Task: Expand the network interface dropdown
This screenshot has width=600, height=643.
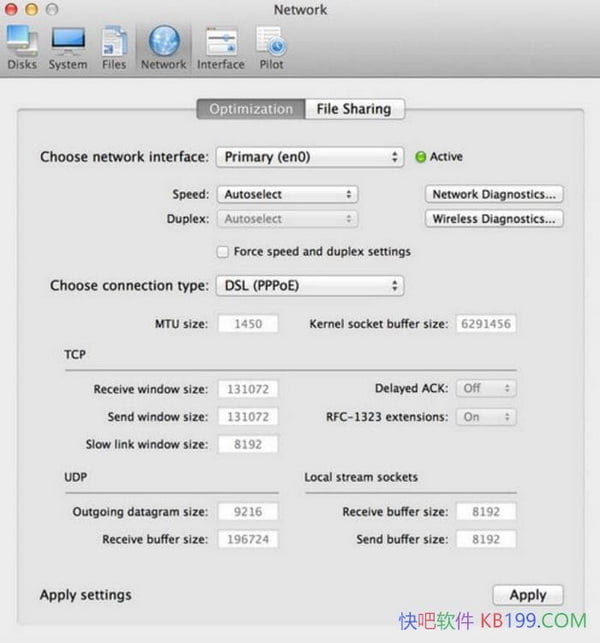Action: (311, 157)
